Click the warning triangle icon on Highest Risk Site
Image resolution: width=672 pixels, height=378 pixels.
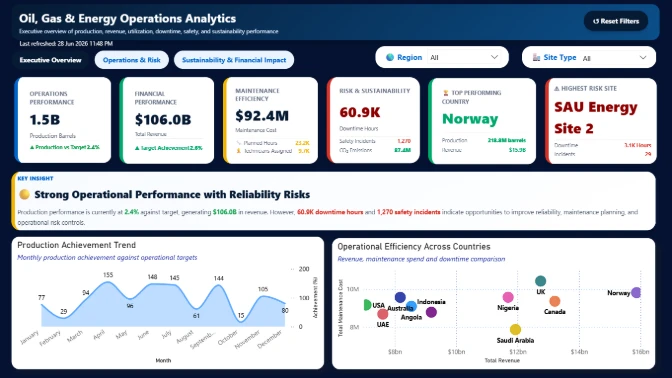point(557,88)
